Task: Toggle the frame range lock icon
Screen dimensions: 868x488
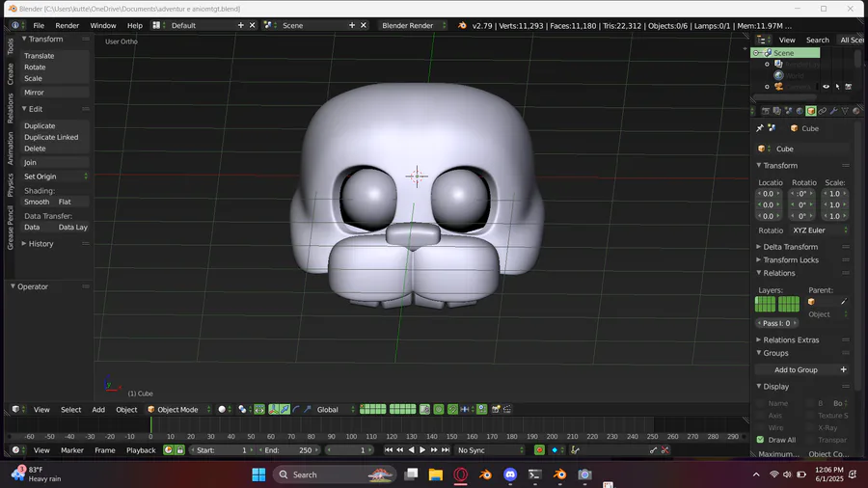Action: pyautogui.click(x=180, y=449)
